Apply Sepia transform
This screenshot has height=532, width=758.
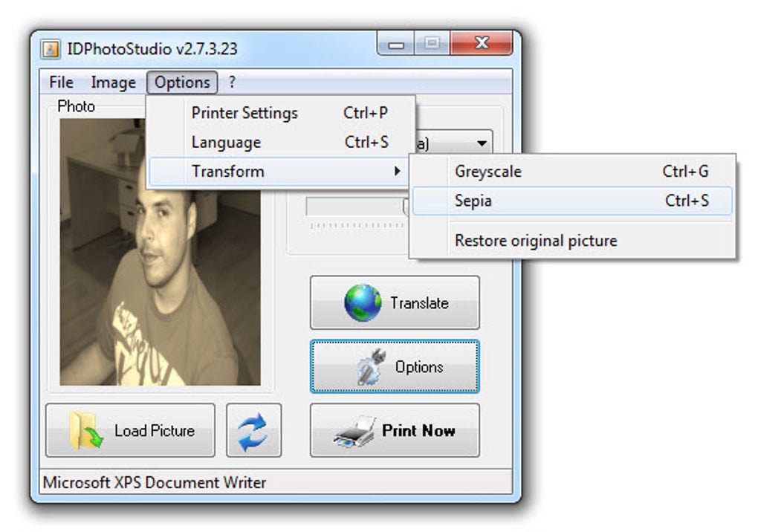point(572,201)
